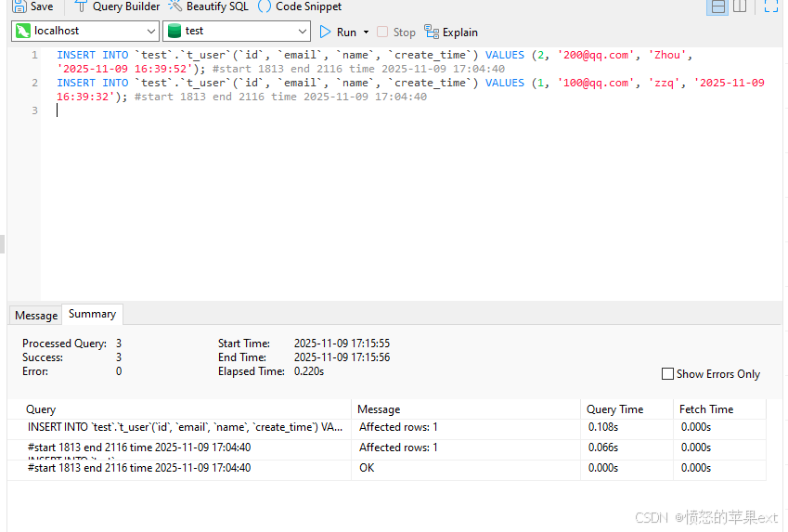
Task: Run the SQL query
Action: (x=338, y=32)
